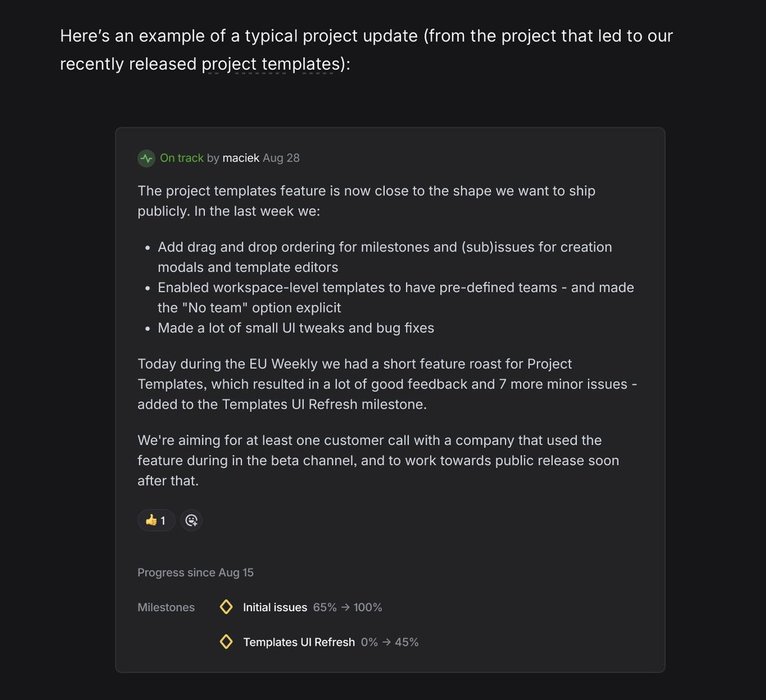Click the Initial issues milestone diamond icon

226,607
